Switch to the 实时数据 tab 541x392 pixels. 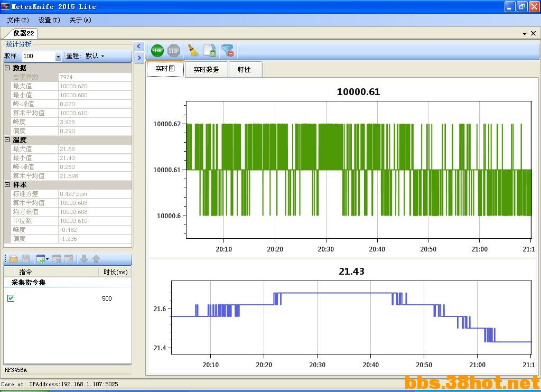206,69
